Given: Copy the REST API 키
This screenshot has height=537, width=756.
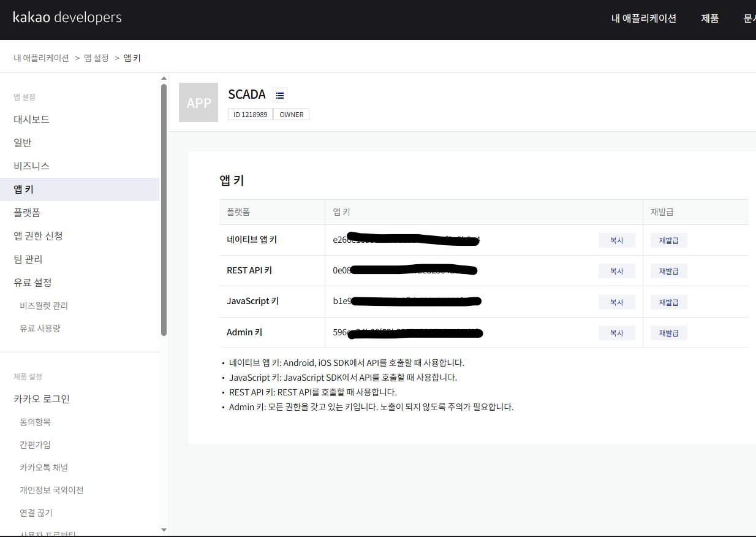Looking at the screenshot, I should (617, 271).
